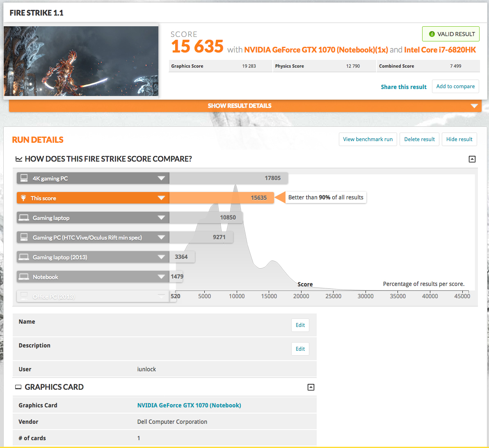Click the 20000 axis label on chart

[x=301, y=296]
